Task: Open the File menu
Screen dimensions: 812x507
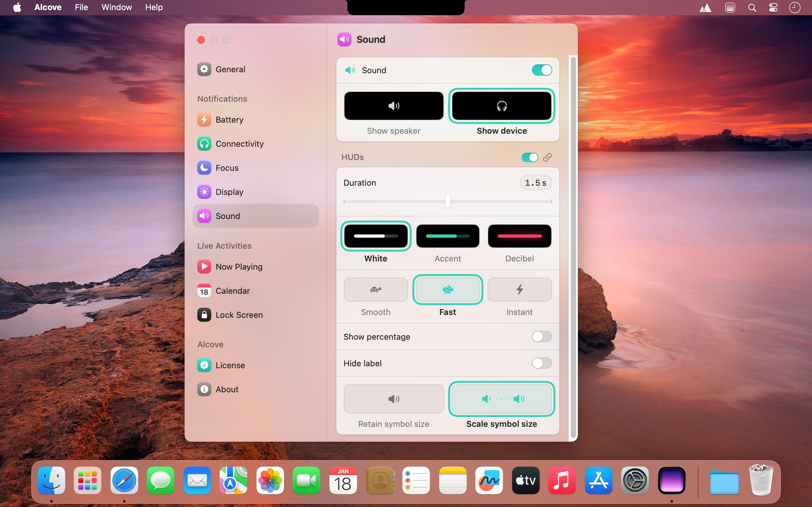Action: tap(81, 7)
